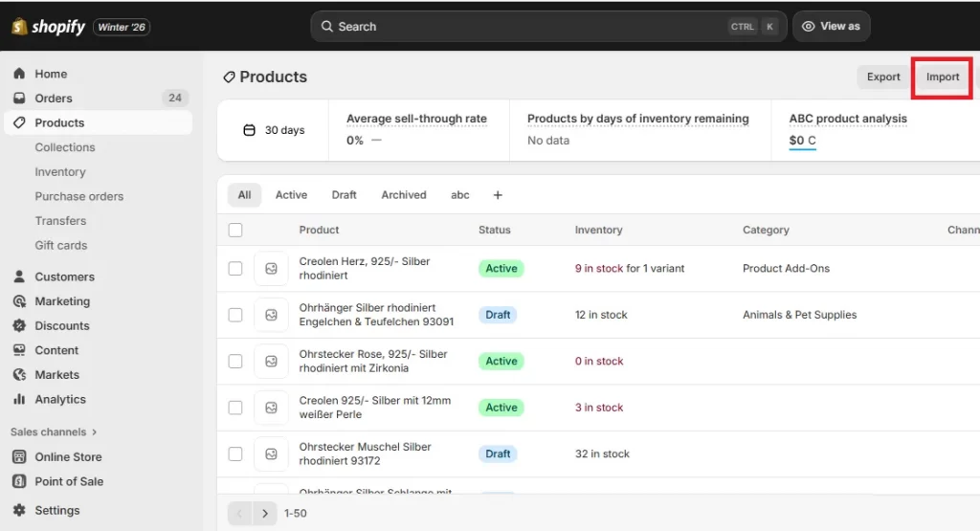Select the Ohrhänger Engelchen & Teufelchen checkbox
This screenshot has width=980, height=531.
(235, 315)
